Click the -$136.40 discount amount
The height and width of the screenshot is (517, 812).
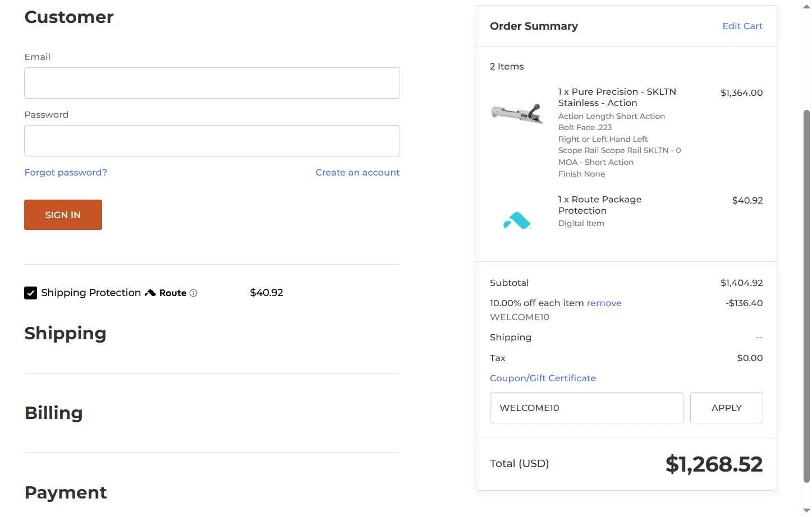pyautogui.click(x=744, y=303)
